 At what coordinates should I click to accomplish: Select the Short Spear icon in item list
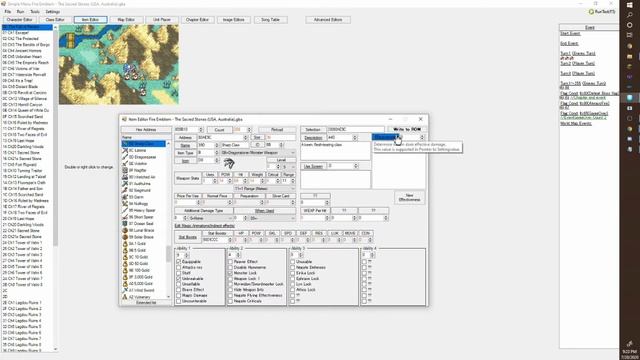point(125,217)
